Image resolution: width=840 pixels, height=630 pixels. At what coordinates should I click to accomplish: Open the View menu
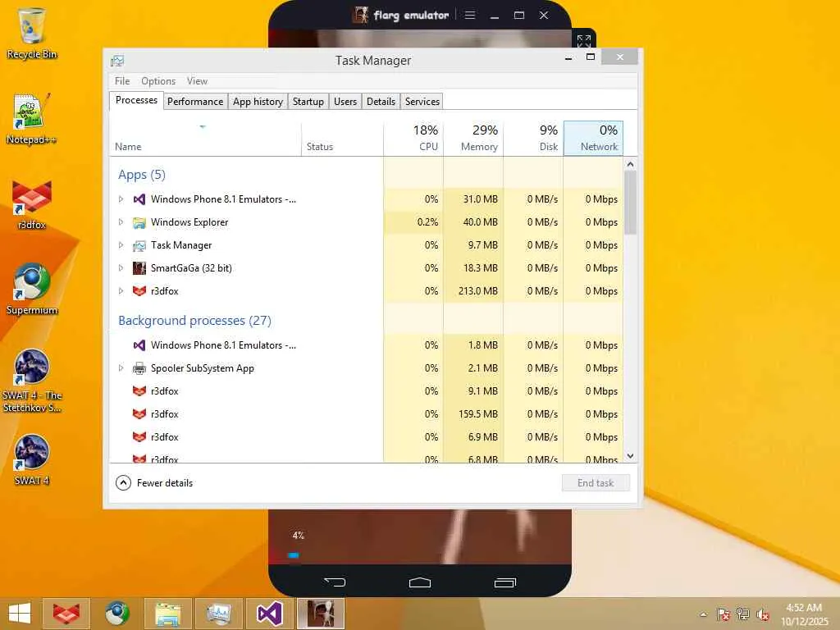197,81
